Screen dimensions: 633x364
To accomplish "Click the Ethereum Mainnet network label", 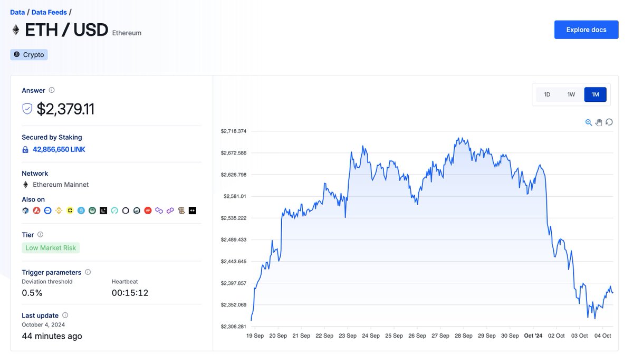I will (61, 185).
